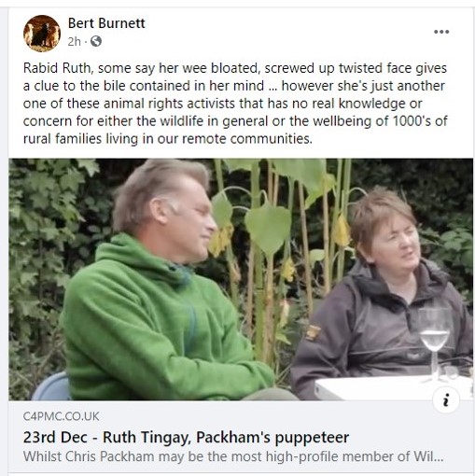Click the blue chair behind the green fleece

pos(51,386)
